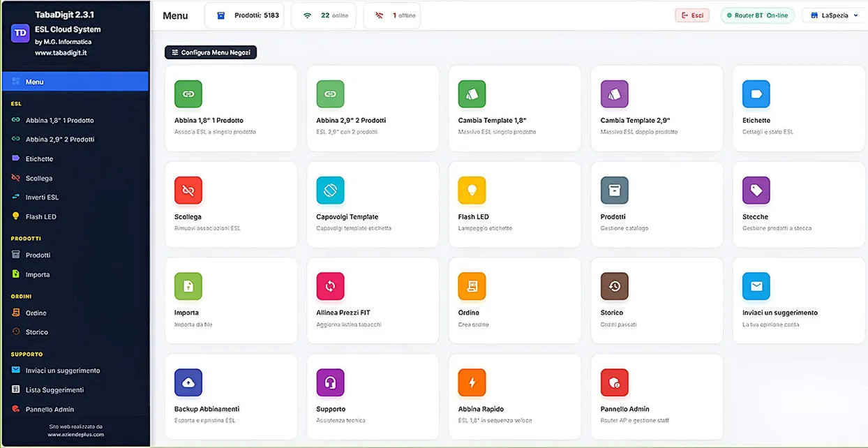This screenshot has width=868, height=448.
Task: Click the purple Stecche tag icon
Action: point(756,190)
